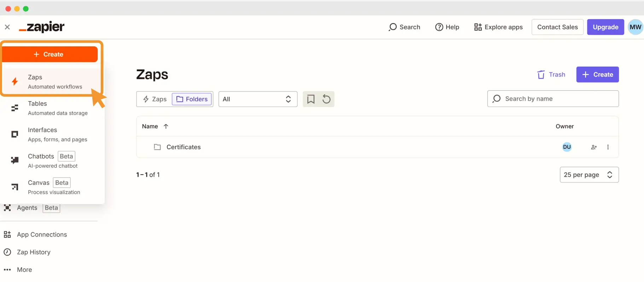Select the Canvas icon
The width and height of the screenshot is (644, 282).
(x=15, y=187)
